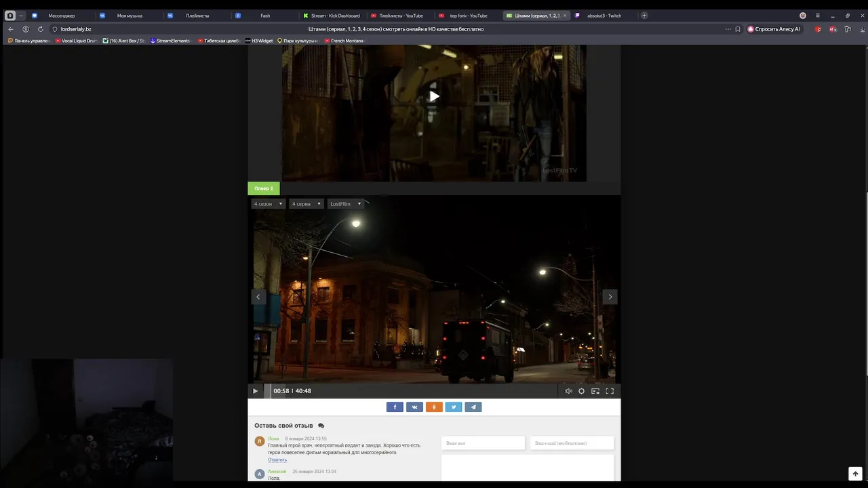This screenshot has height=488, width=868.
Task: Share on Twitter
Action: 454,407
